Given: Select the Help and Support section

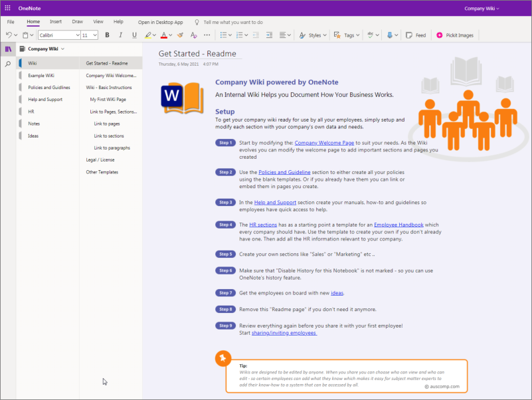Looking at the screenshot, I should click(x=45, y=100).
